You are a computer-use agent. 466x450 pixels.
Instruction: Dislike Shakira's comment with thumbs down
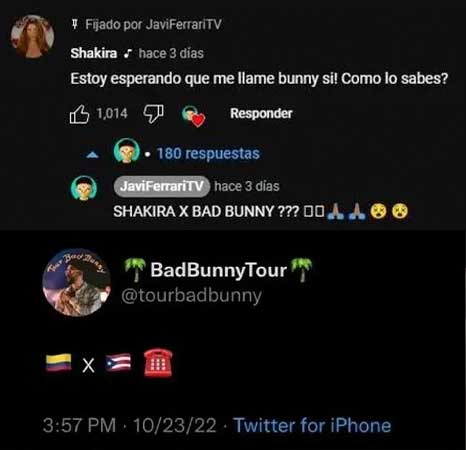click(153, 114)
